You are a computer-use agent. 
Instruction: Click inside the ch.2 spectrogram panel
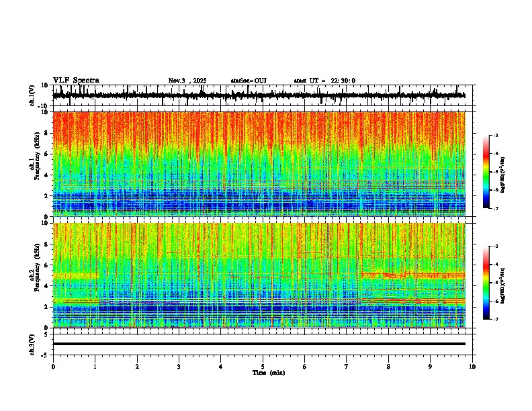259,275
